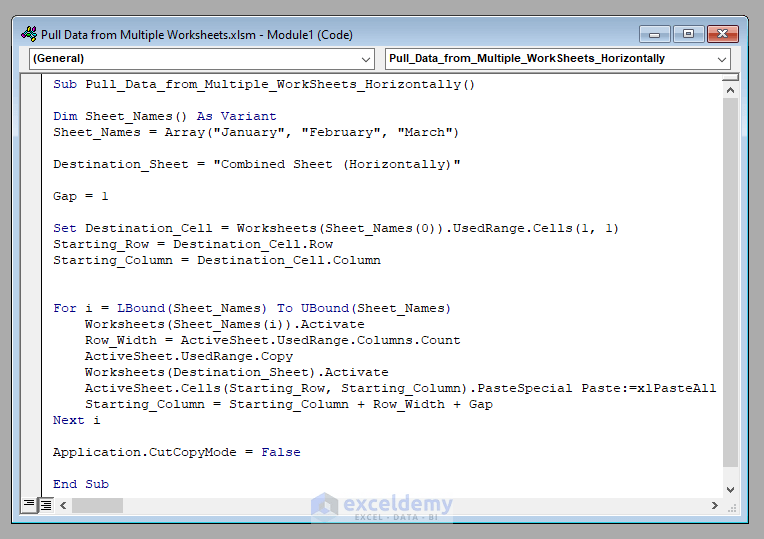Screen dimensions: 764x539
Task: Close the Module1 code window
Action: (x=723, y=34)
